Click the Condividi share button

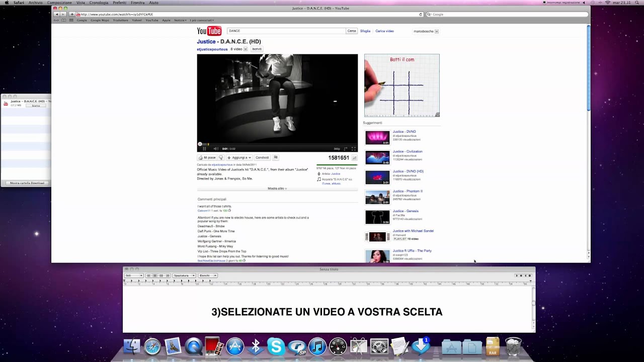coord(262,157)
